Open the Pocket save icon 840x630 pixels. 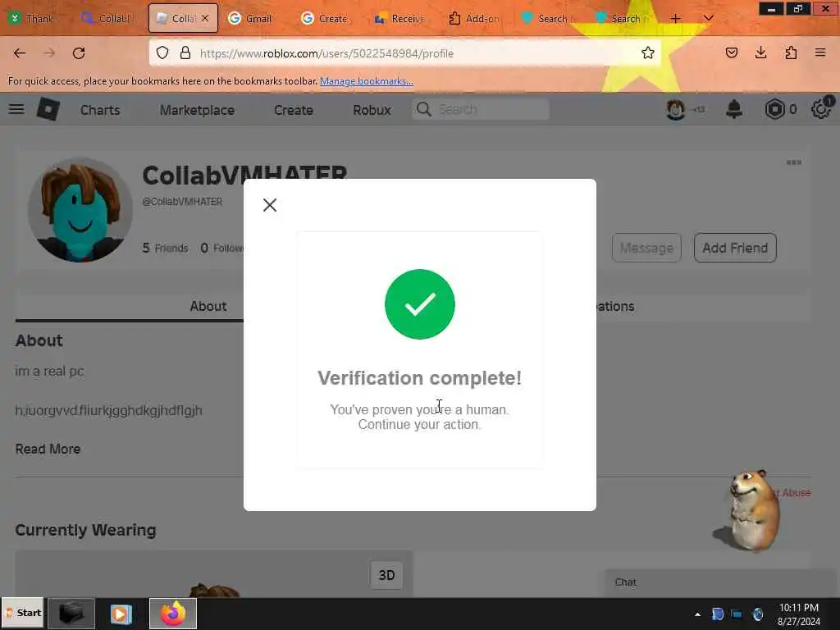731,52
